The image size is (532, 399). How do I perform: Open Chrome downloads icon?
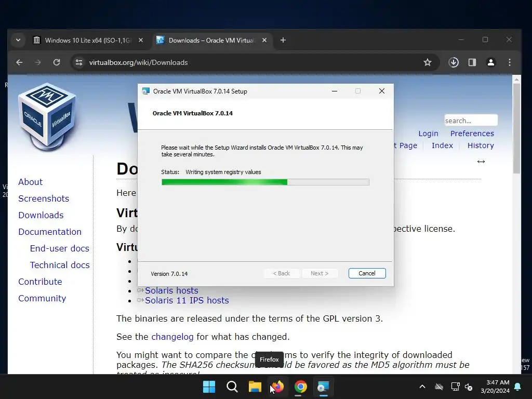click(454, 62)
